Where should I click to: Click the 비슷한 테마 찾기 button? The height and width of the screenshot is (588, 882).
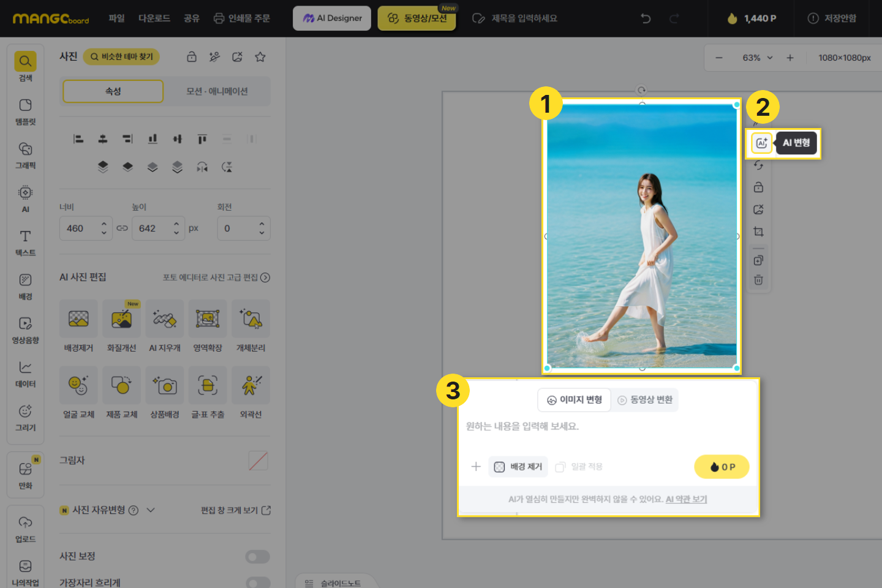121,57
